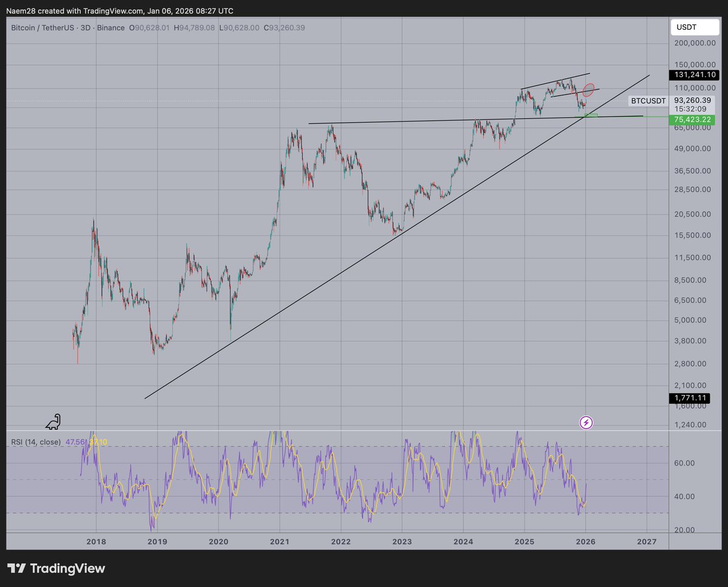Click the 150,000.00 price axis label
Image resolution: width=728 pixels, height=587 pixels.
[x=694, y=64]
